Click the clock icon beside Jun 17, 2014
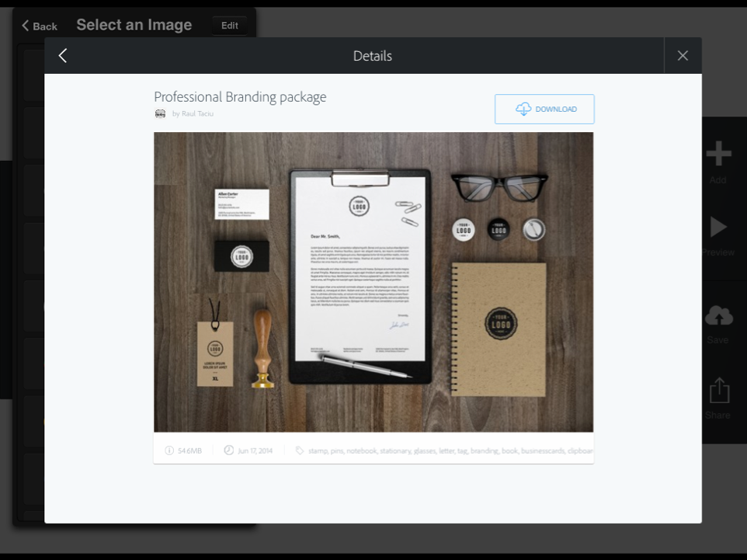 [228, 450]
